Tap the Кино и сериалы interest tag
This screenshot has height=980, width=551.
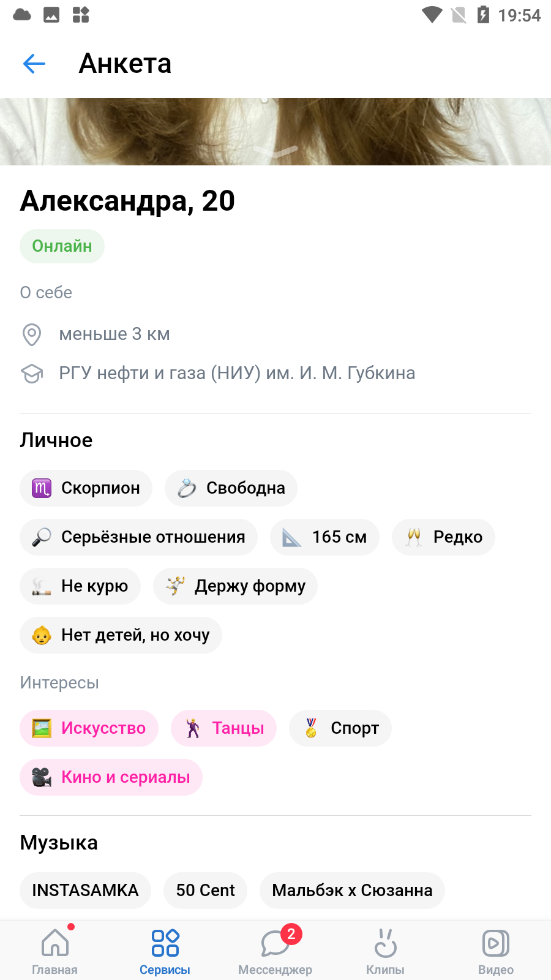click(x=111, y=777)
